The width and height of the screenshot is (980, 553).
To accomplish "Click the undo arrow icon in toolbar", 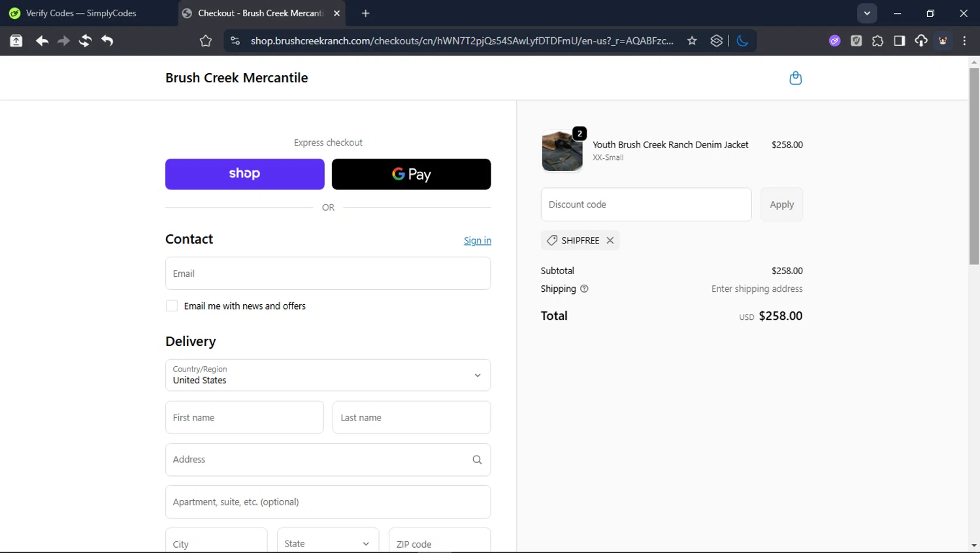I will tap(107, 40).
